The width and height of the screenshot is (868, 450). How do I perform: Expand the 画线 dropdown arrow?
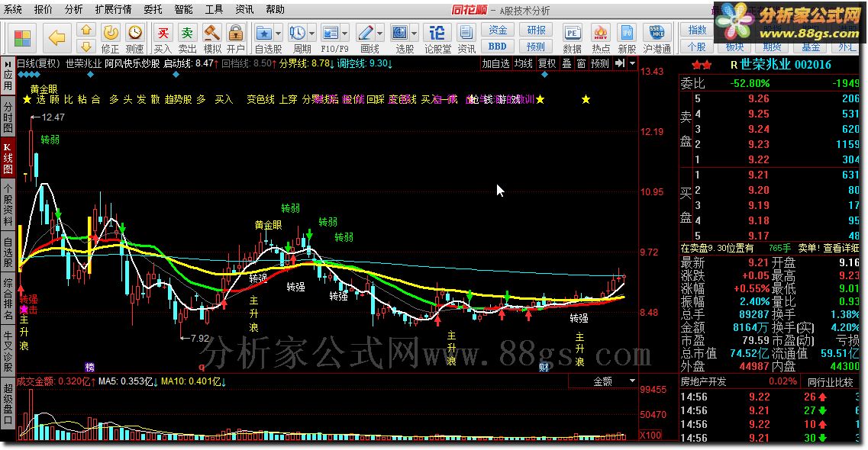click(379, 33)
